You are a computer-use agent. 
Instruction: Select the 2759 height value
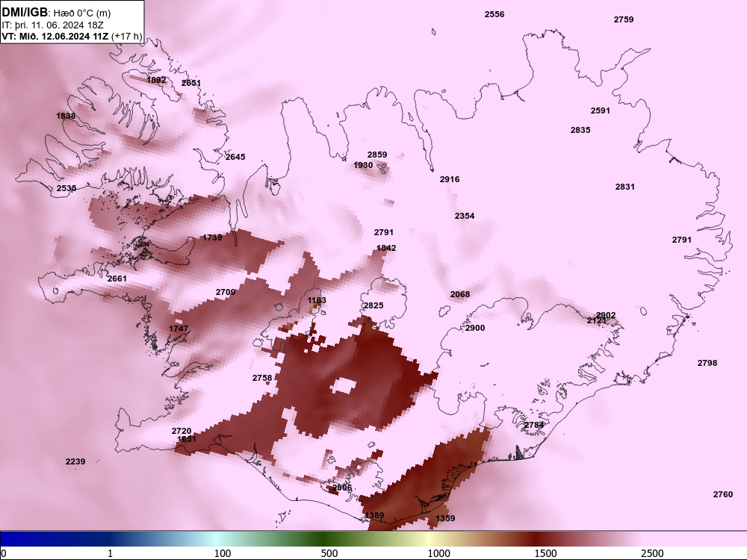(624, 19)
